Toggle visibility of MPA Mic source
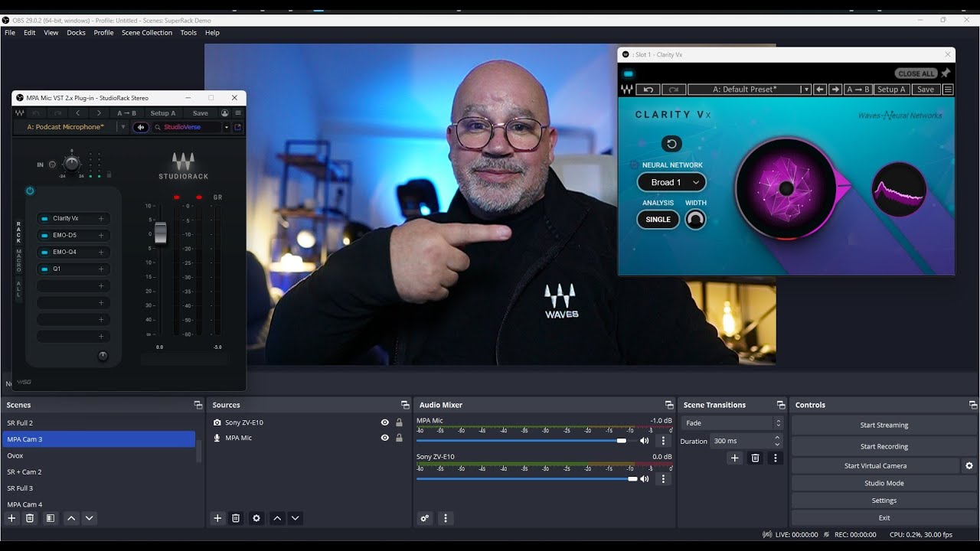Image resolution: width=980 pixels, height=551 pixels. [384, 438]
